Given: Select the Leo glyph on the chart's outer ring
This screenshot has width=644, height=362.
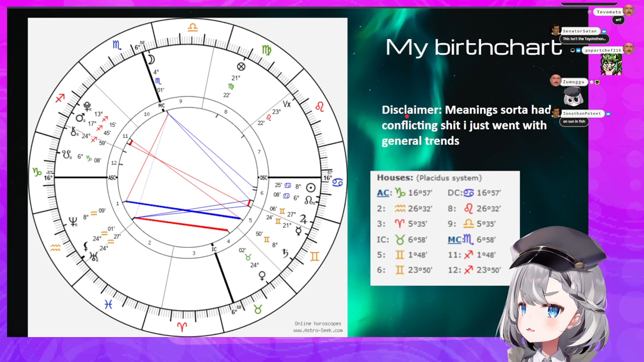Looking at the screenshot, I should tap(319, 107).
